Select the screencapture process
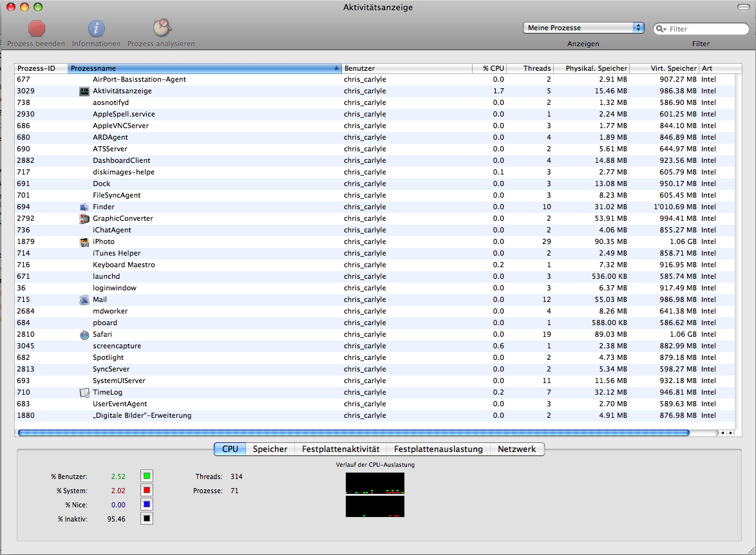 click(375, 346)
